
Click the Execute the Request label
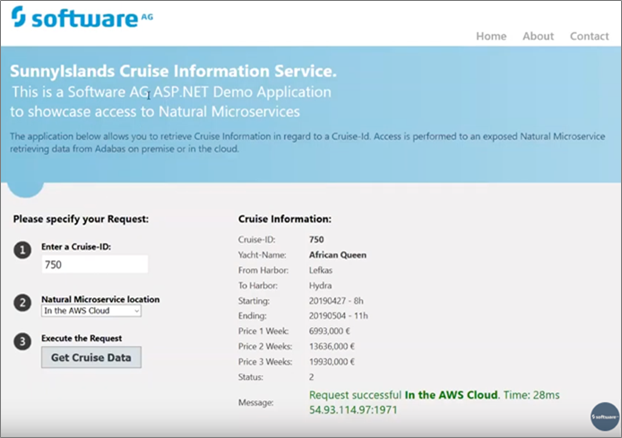click(82, 338)
